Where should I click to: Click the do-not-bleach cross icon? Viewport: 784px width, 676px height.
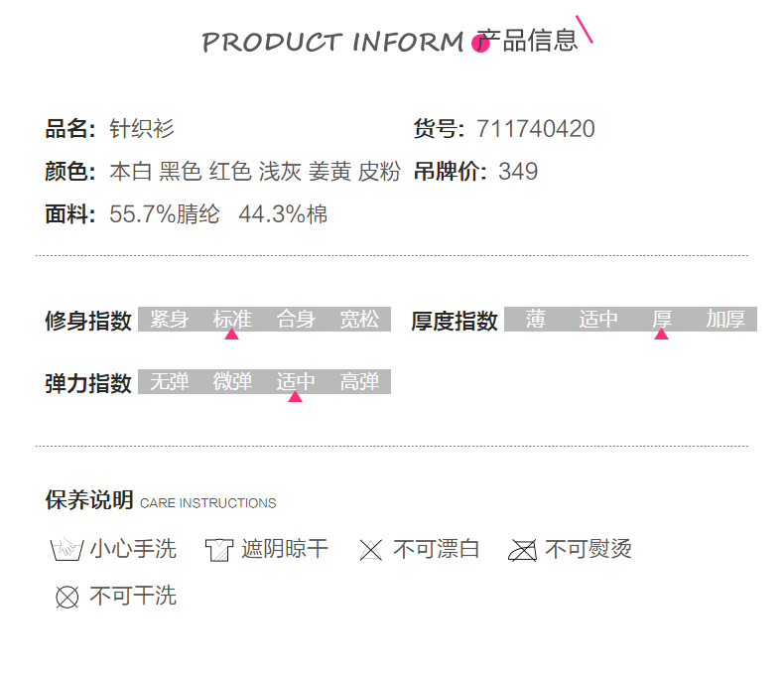tap(370, 550)
